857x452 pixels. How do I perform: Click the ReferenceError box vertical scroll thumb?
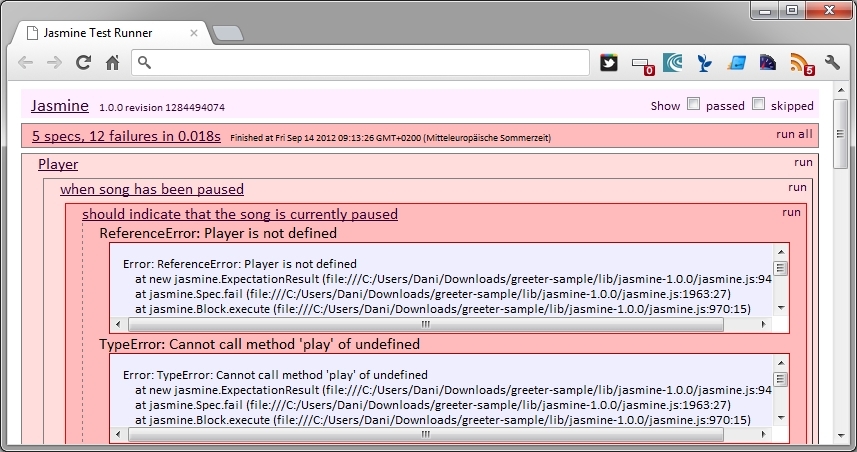point(780,268)
